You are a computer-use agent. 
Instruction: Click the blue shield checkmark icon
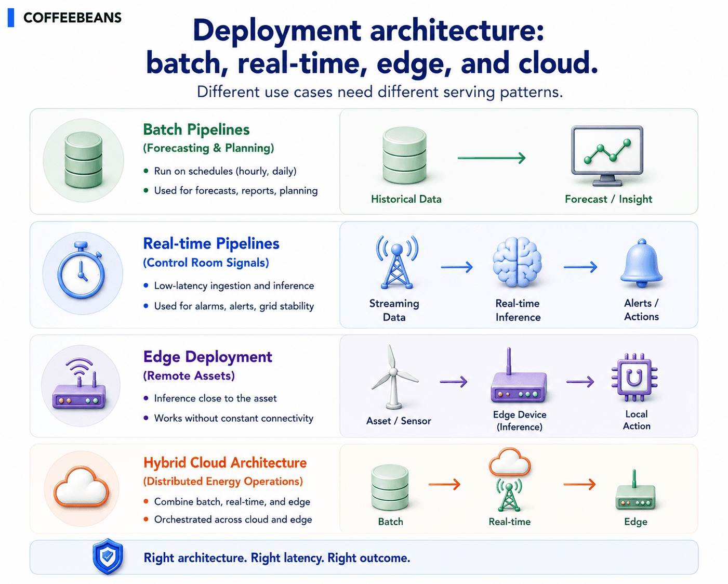coord(108,556)
